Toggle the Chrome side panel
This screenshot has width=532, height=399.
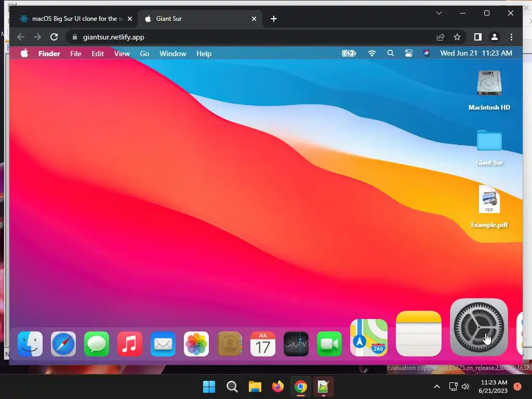[478, 37]
